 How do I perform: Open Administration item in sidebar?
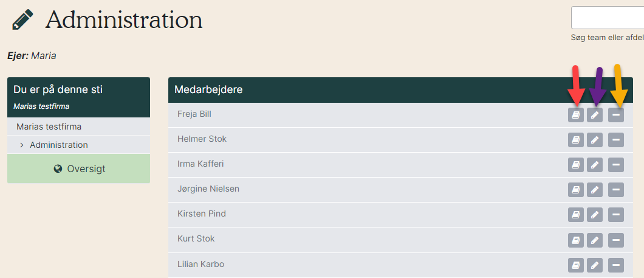pyautogui.click(x=59, y=145)
